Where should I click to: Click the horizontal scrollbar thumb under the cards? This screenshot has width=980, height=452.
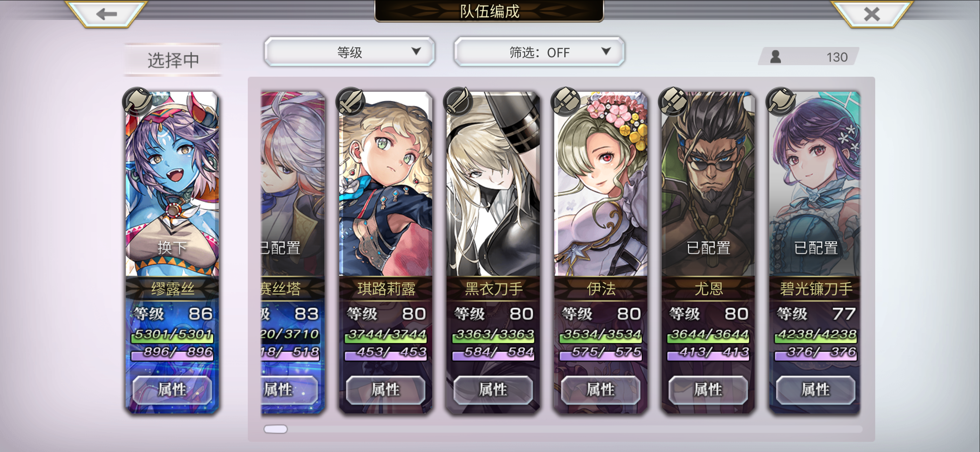tap(275, 429)
